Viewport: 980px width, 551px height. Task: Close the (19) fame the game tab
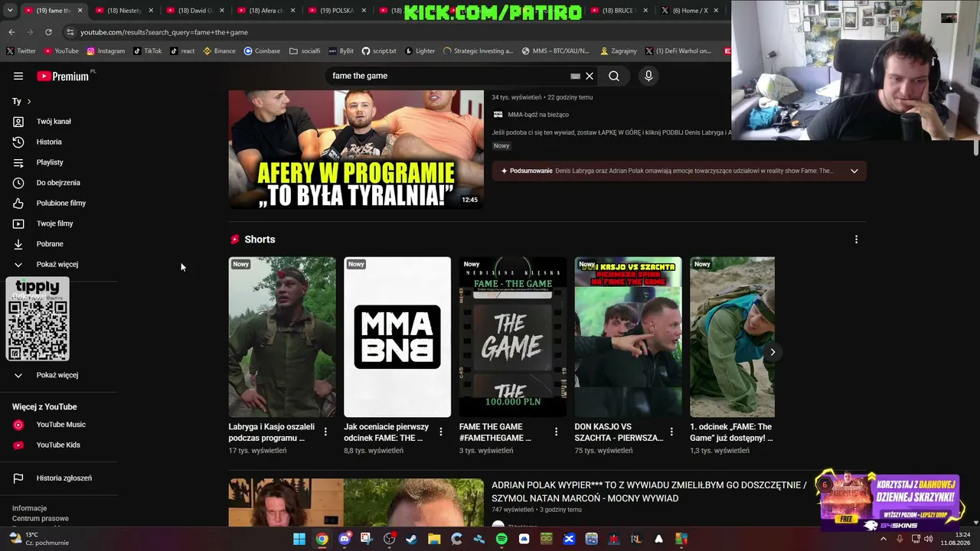point(80,11)
